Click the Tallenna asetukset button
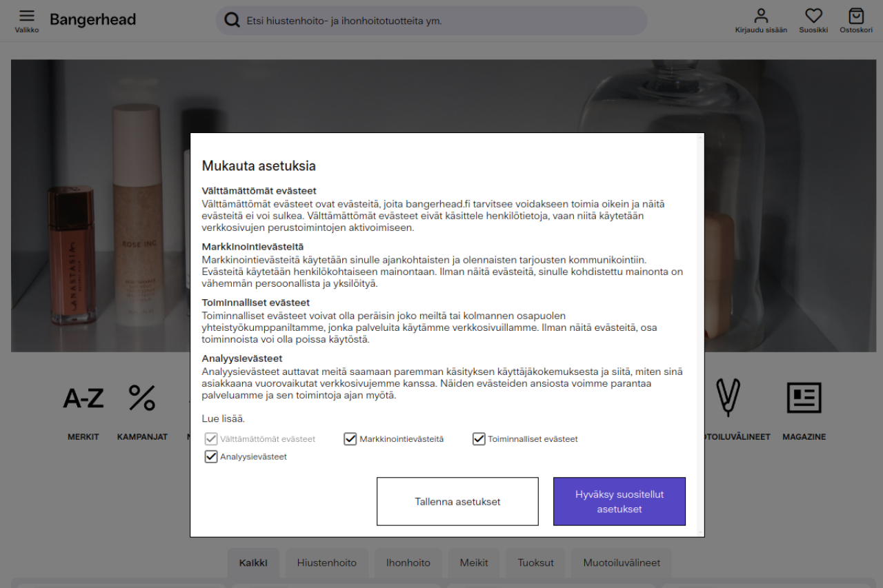Screen dimensions: 883x588 click(457, 502)
